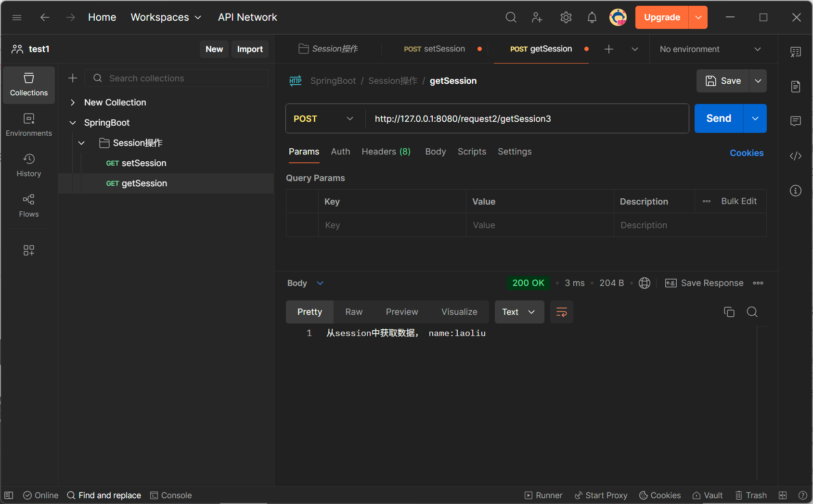
Task: Select the Raw response view
Action: (x=354, y=312)
